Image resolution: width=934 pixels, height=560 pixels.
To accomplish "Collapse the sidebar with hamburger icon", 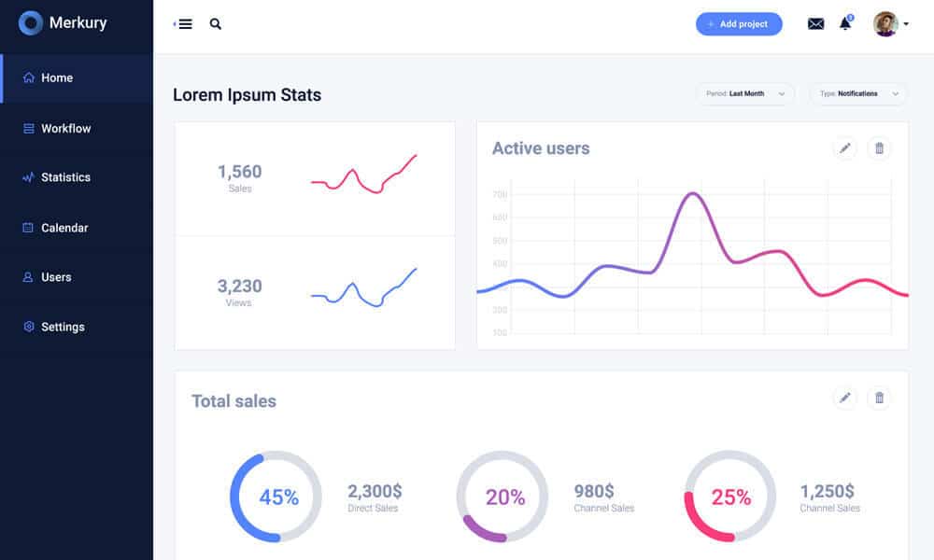I will click(x=184, y=24).
